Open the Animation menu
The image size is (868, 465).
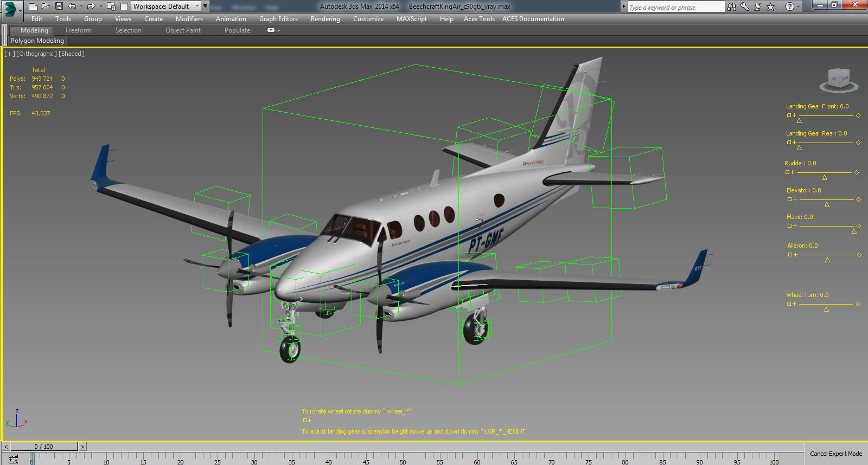coord(231,19)
